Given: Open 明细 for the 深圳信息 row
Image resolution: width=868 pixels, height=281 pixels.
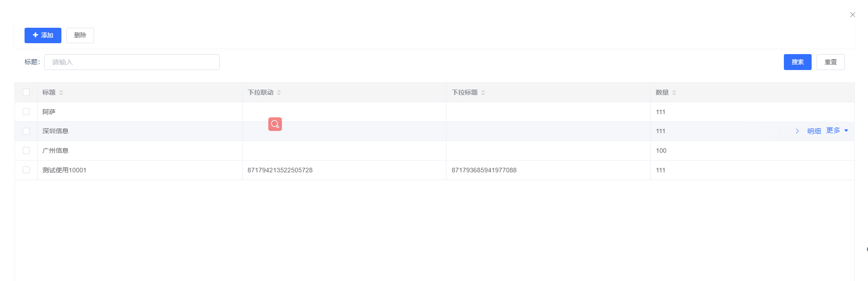Looking at the screenshot, I should tap(814, 131).
